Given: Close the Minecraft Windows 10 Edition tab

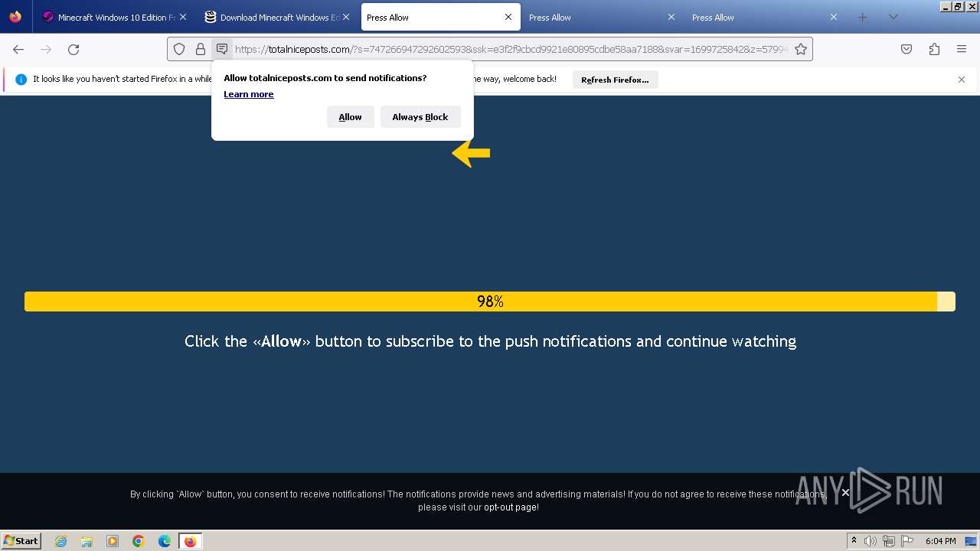Looking at the screenshot, I should coord(182,17).
